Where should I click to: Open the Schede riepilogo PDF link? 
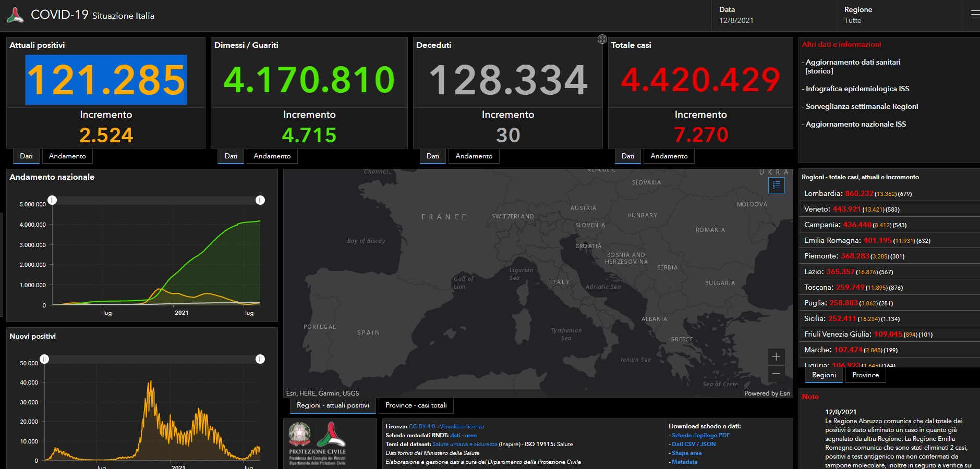(x=700, y=436)
